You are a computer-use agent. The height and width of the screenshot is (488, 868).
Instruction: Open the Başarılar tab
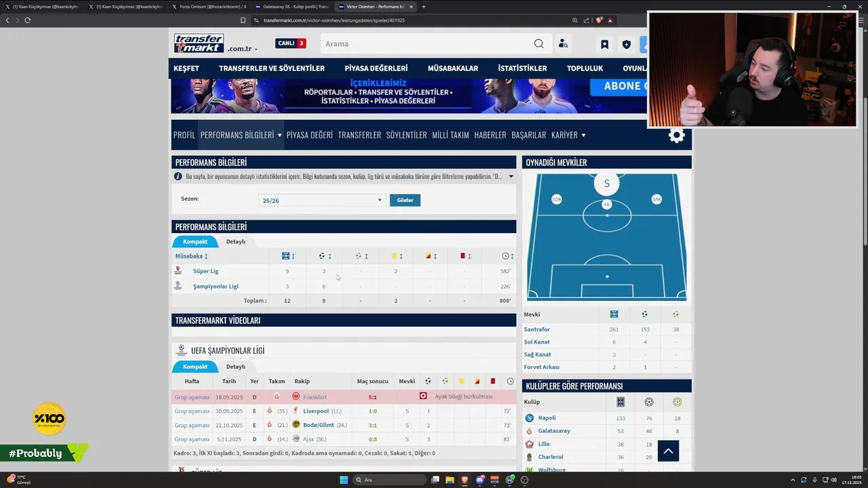[x=529, y=135]
